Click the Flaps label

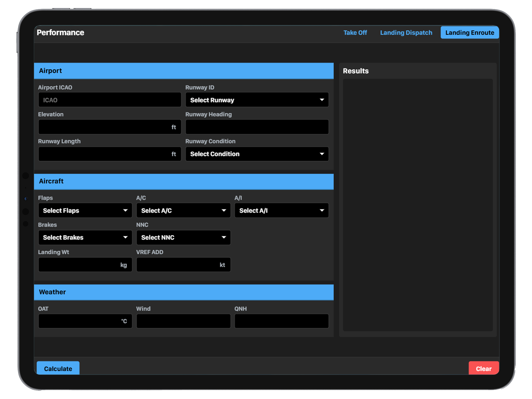[x=45, y=198]
